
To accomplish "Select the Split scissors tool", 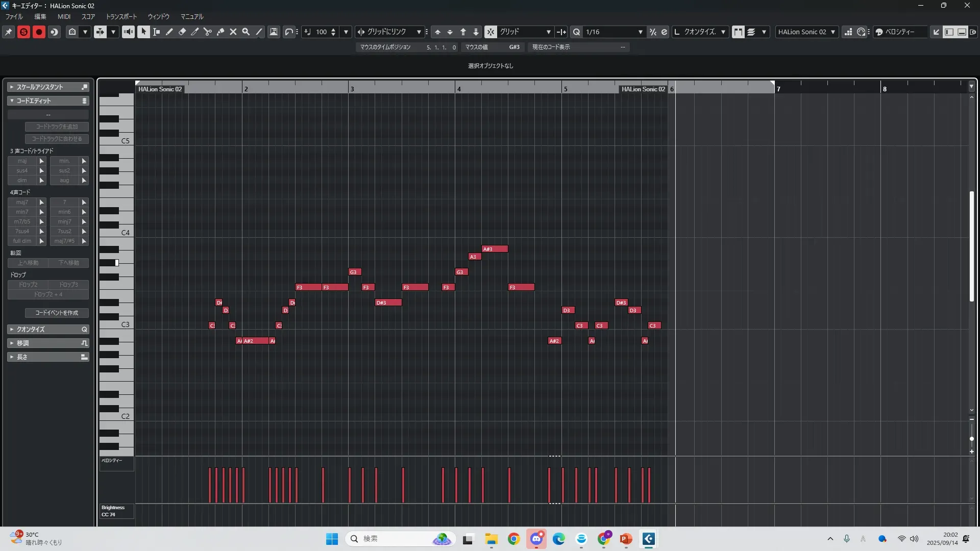I will pos(208,32).
